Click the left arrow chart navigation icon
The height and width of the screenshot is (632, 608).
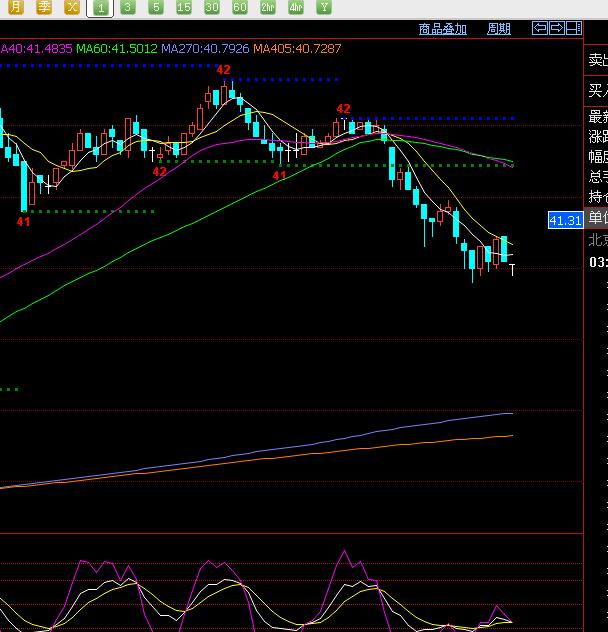click(539, 29)
